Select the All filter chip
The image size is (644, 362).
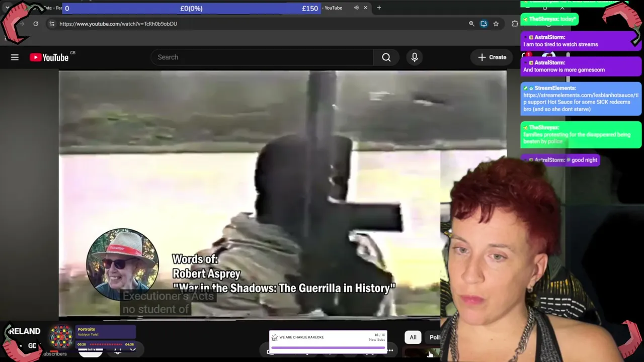point(413,337)
